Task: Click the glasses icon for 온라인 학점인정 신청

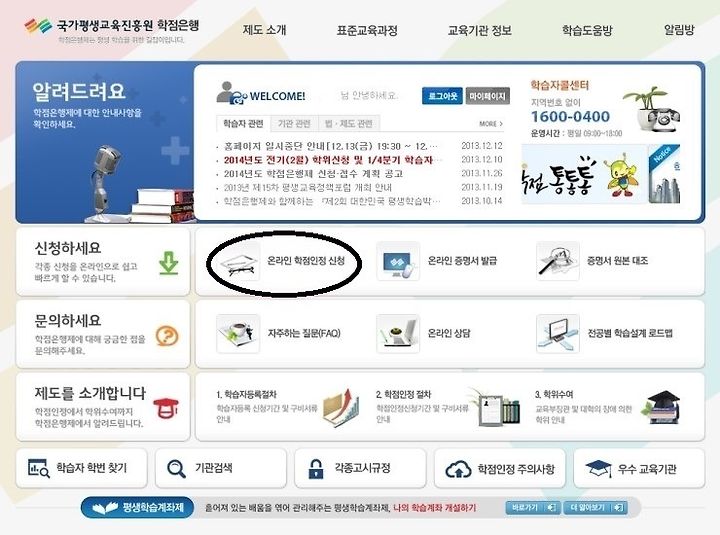Action: [239, 261]
